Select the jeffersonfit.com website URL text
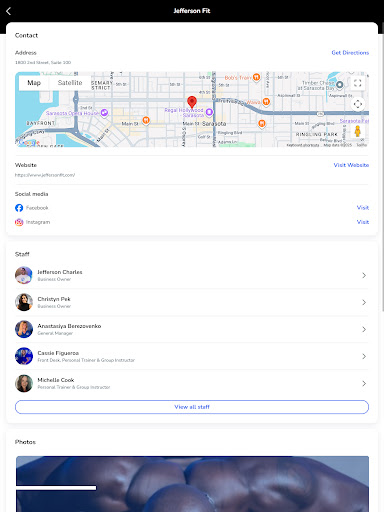 coord(45,175)
